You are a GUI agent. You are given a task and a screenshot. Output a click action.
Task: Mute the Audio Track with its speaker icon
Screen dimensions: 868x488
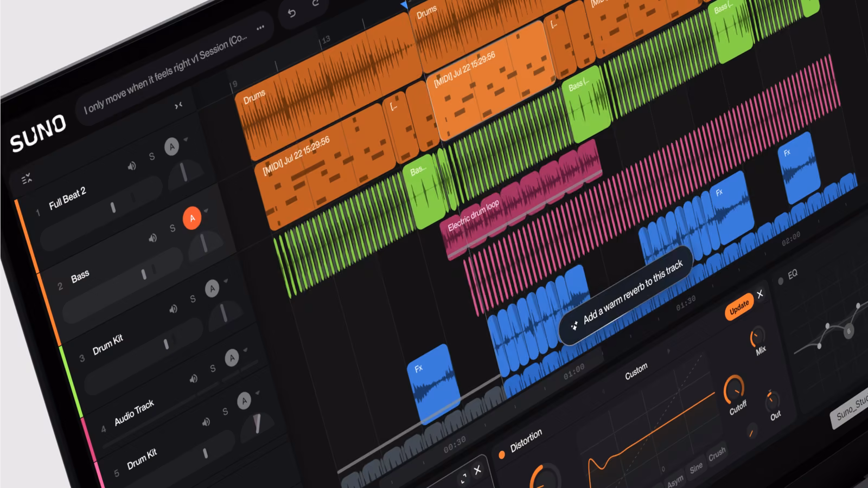pos(194,378)
